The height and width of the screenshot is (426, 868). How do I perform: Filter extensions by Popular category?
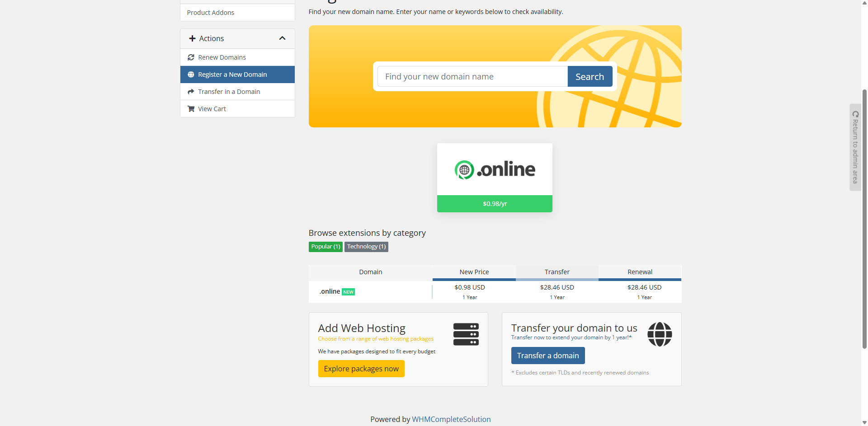[x=325, y=247]
